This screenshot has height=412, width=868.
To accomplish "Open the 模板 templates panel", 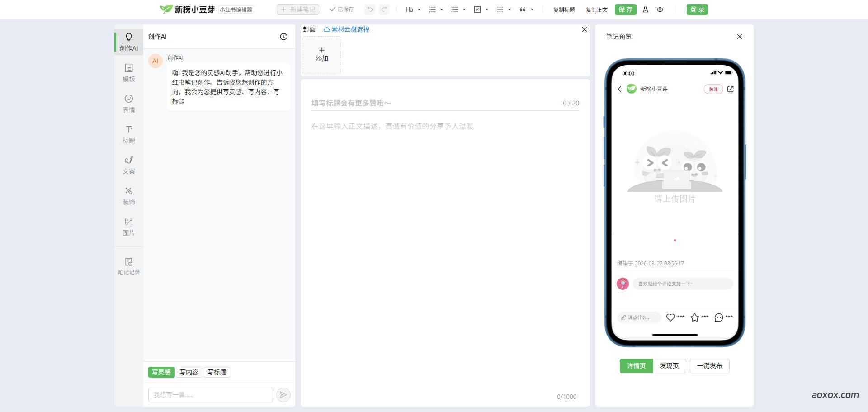I will click(x=129, y=73).
